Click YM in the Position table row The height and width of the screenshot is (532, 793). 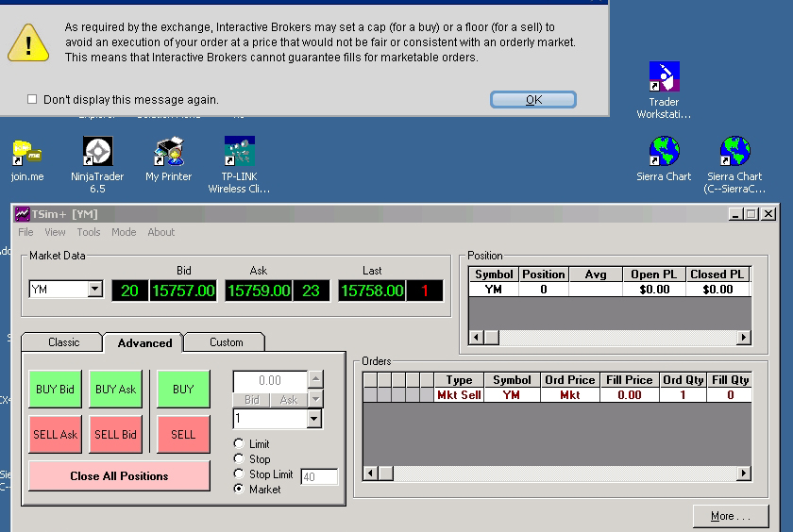494,290
